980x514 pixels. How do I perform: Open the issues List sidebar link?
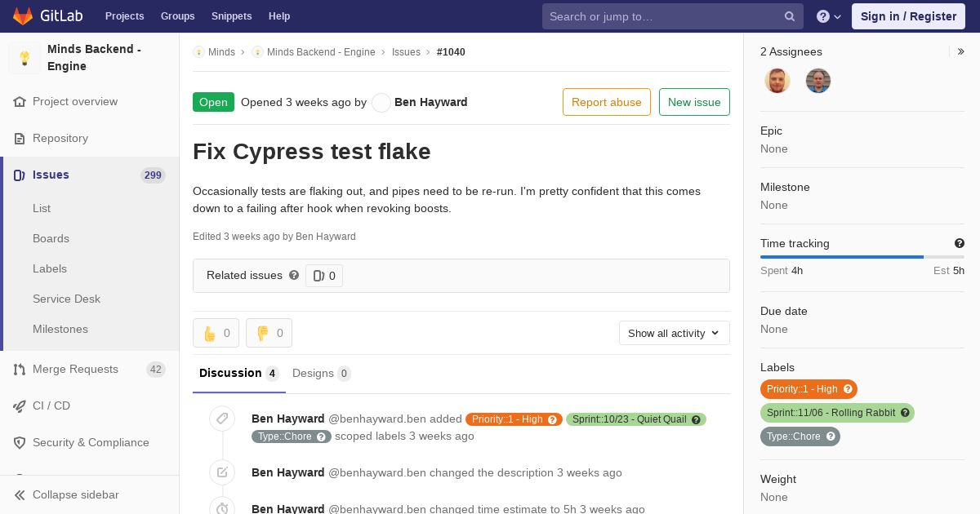(42, 208)
